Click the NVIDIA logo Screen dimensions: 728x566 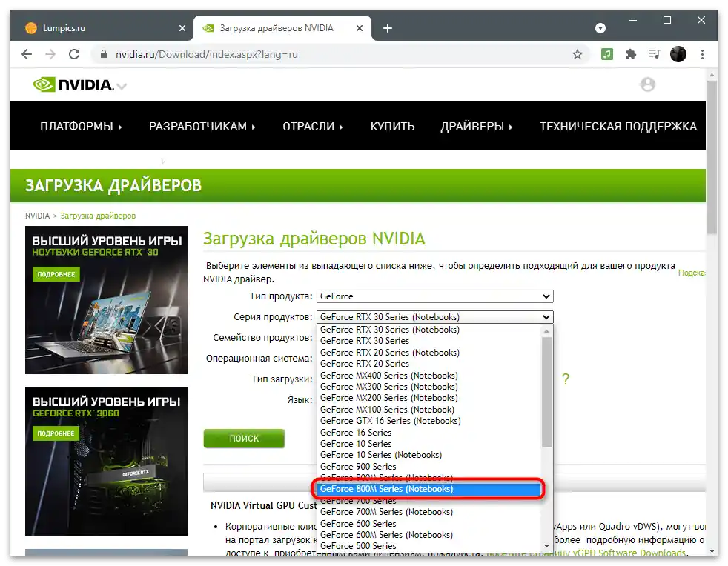point(73,84)
